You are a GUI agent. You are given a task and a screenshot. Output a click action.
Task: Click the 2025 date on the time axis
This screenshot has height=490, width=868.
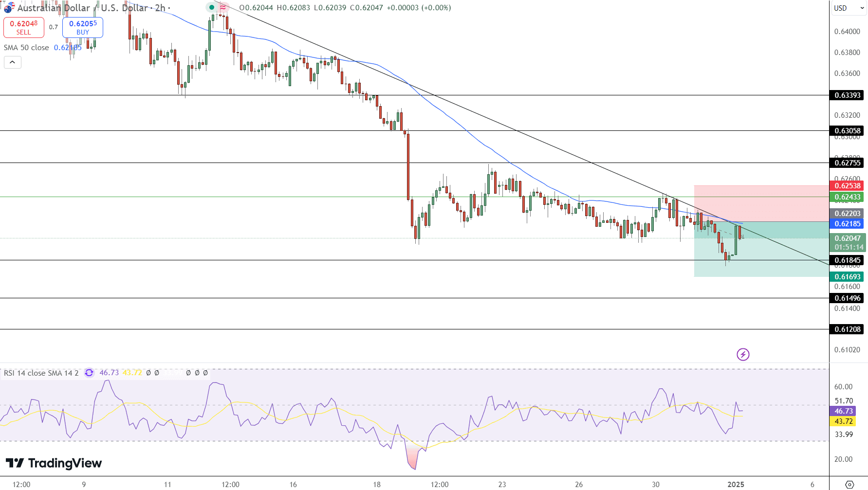(736, 484)
